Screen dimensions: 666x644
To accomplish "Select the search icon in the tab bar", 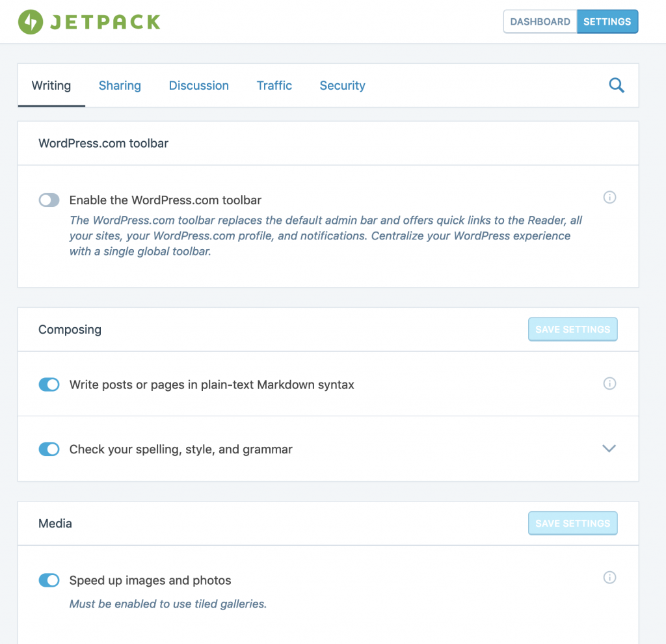I will pos(616,85).
